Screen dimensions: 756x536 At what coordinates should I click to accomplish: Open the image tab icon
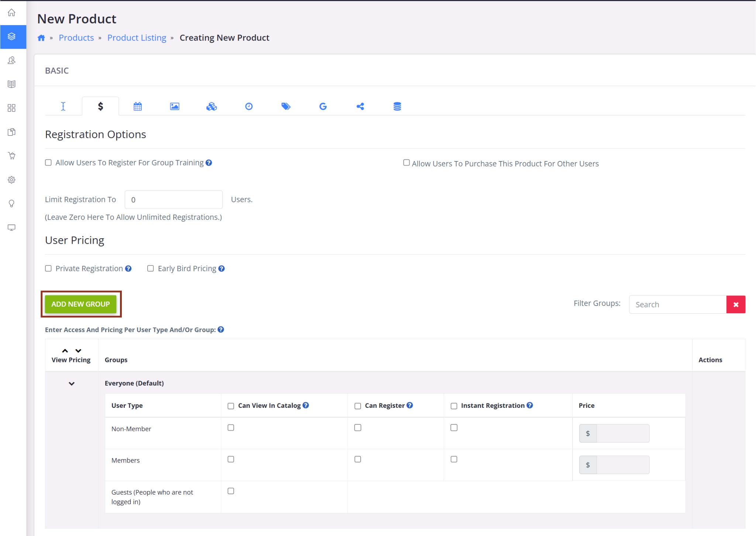(x=175, y=106)
